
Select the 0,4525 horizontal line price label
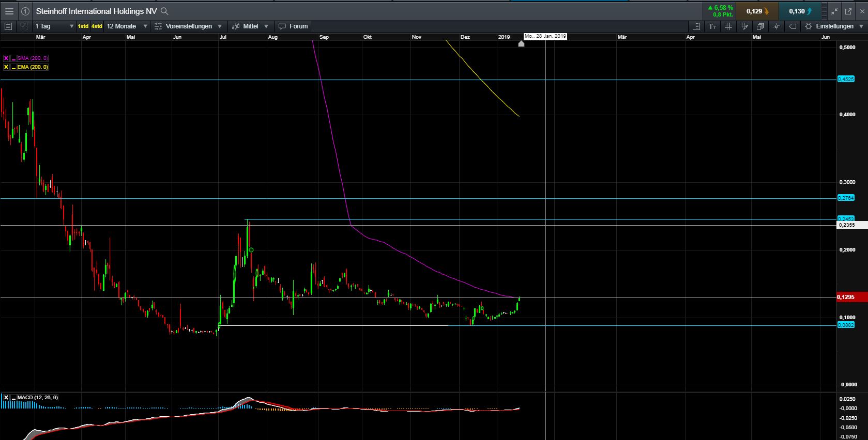point(846,79)
